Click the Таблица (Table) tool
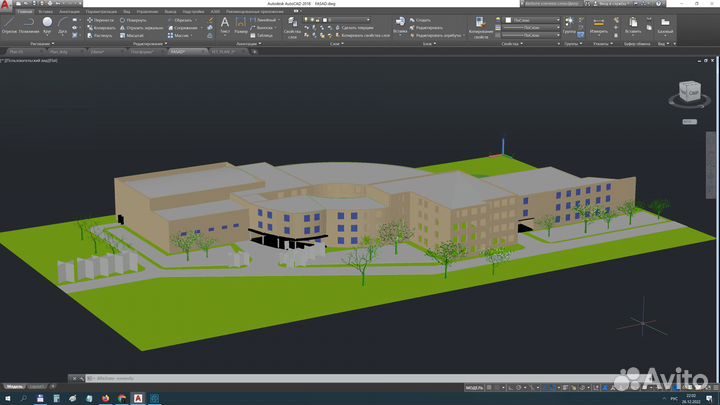The width and height of the screenshot is (720, 405). (262, 35)
